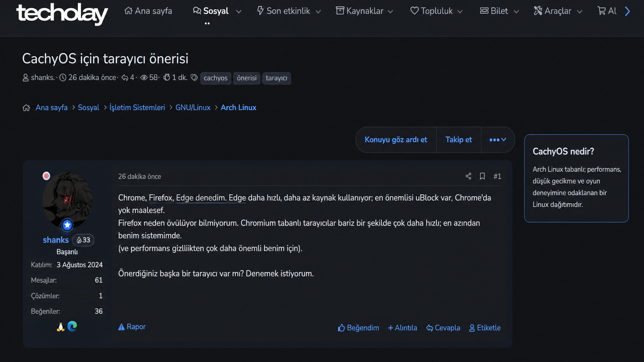Open the Sosyal navigation item

pos(210,11)
